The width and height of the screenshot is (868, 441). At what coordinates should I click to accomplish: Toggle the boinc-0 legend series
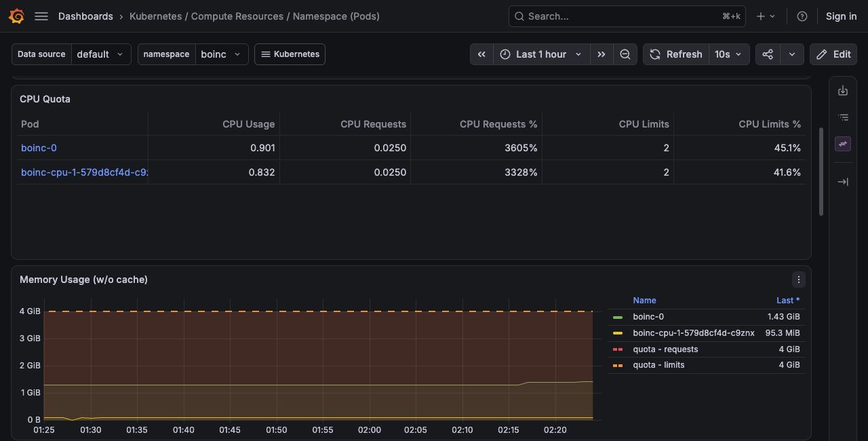[648, 317]
